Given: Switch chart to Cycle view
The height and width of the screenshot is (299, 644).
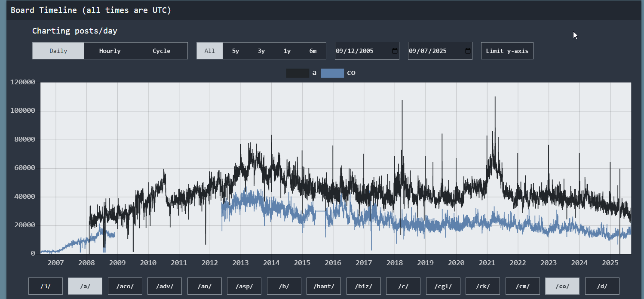Looking at the screenshot, I should tap(161, 51).
